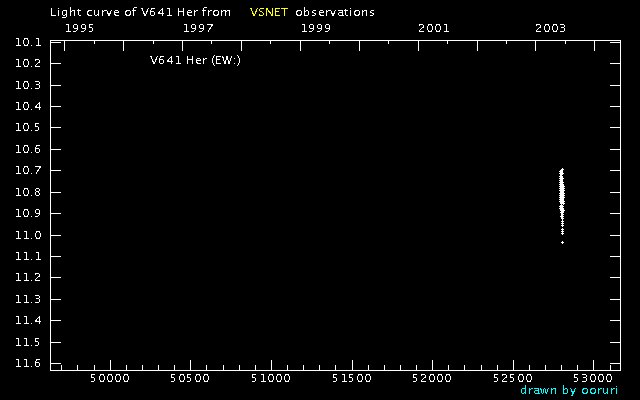Click the magnitude label 10.6
This screenshot has width=640, height=400.
(x=28, y=149)
